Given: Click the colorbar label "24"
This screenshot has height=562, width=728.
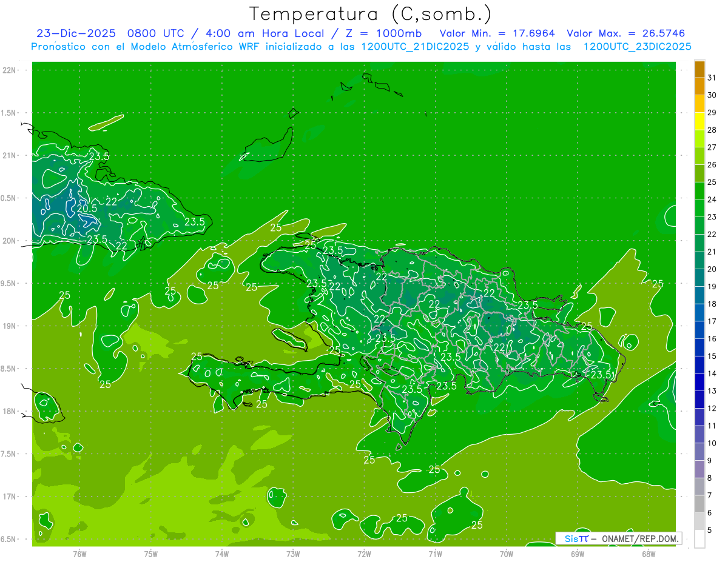Looking at the screenshot, I should tap(712, 199).
